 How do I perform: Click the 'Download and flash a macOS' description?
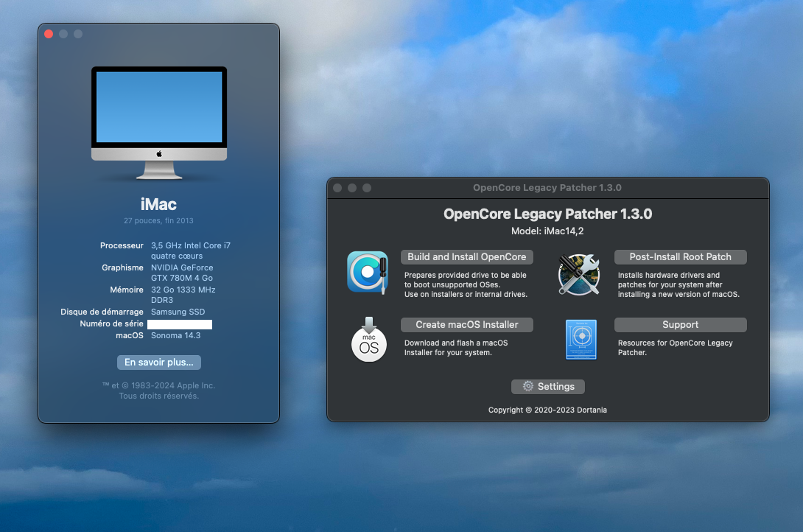pos(456,348)
